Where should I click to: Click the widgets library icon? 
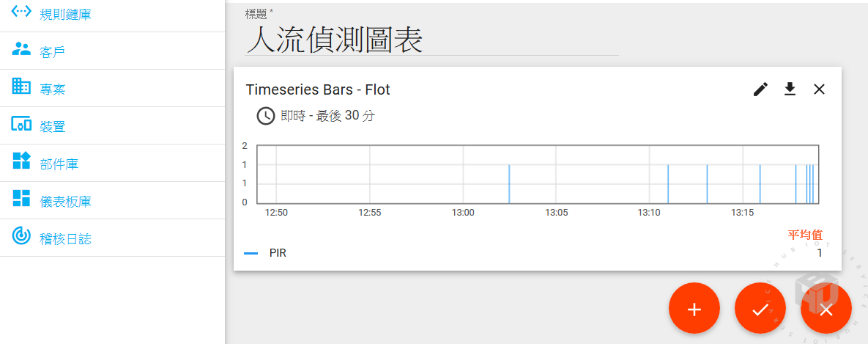(22, 161)
